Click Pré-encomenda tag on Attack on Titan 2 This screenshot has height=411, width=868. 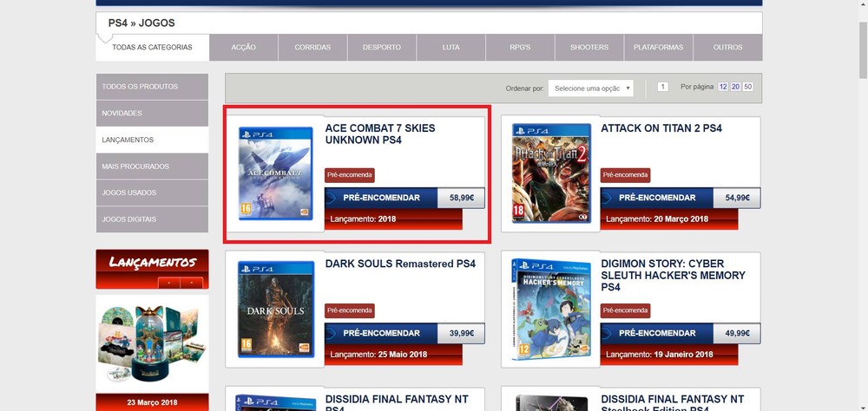click(x=626, y=175)
